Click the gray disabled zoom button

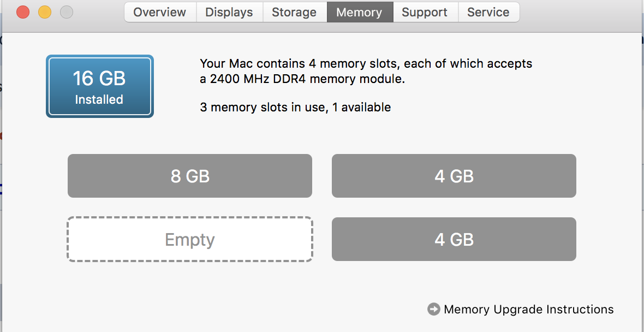coord(67,12)
